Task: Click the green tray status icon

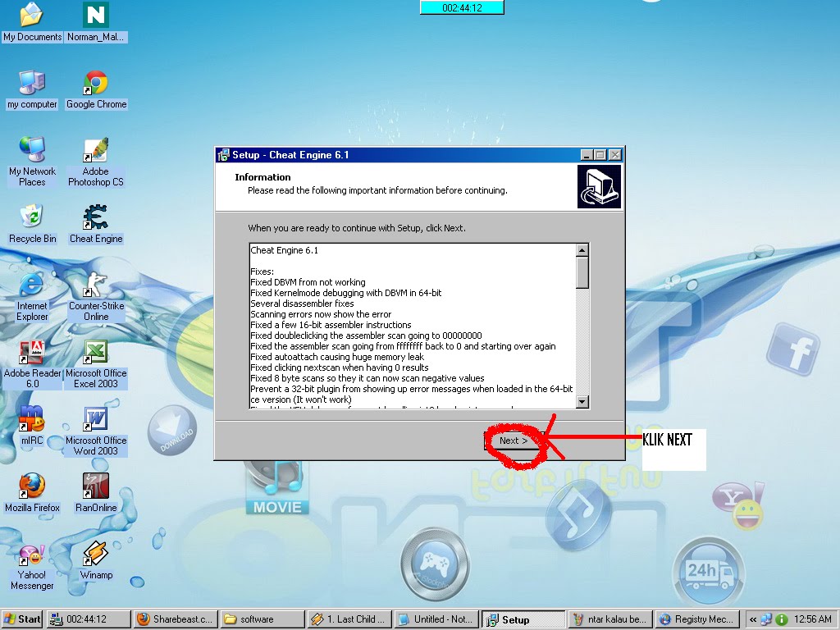Action: tap(782, 620)
